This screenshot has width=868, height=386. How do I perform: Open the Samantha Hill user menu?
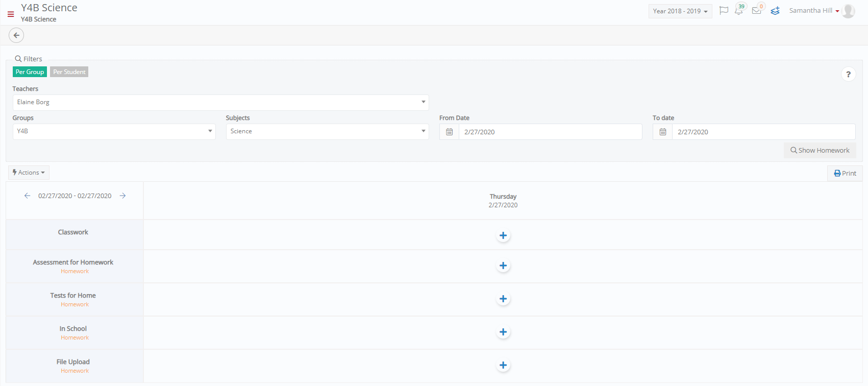(814, 11)
